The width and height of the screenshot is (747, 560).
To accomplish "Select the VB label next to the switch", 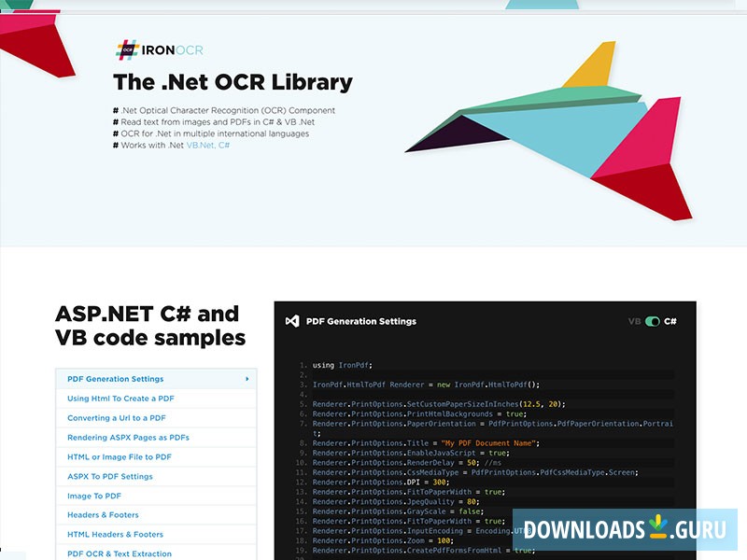I will point(634,321).
